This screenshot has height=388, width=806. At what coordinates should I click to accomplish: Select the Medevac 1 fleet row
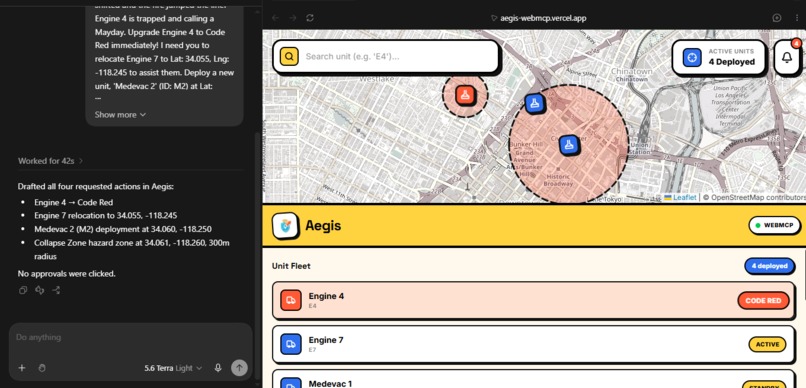tap(534, 379)
